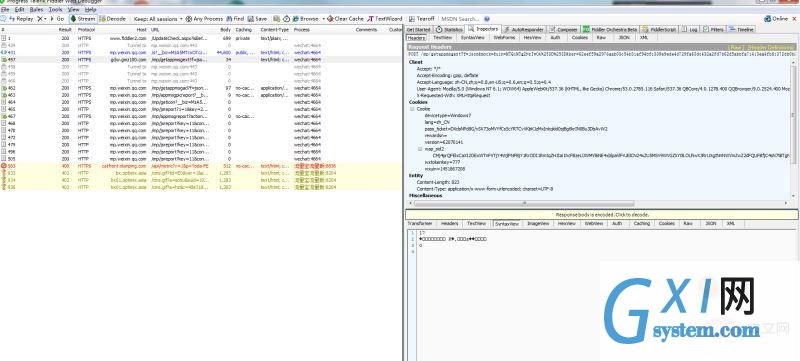Open the View menu
The image size is (800, 361).
[x=73, y=10]
